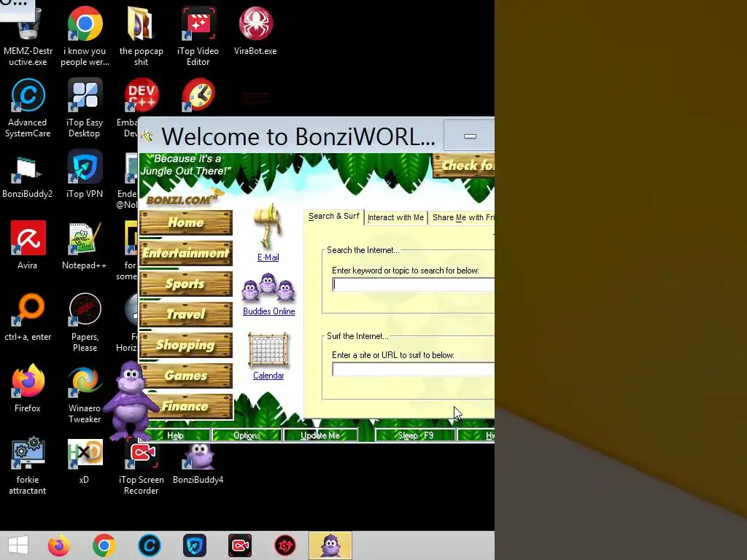The height and width of the screenshot is (560, 747).
Task: Open the red clock desktop icon
Action: tap(198, 96)
